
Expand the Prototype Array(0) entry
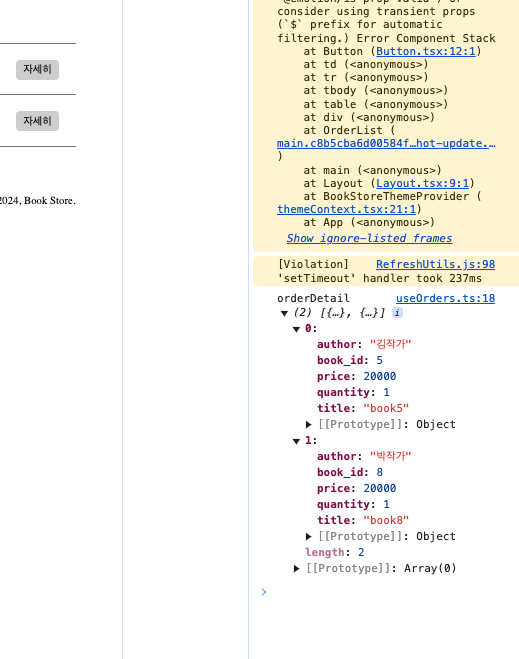[297, 568]
